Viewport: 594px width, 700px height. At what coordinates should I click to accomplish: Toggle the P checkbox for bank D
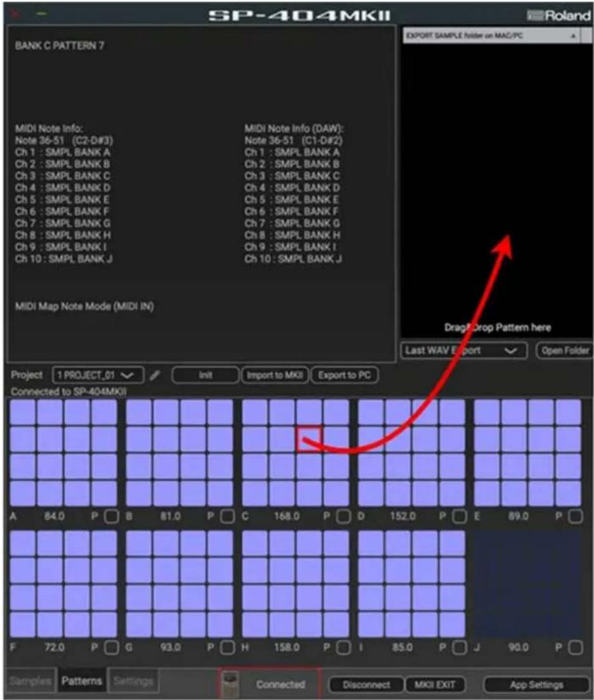(460, 517)
